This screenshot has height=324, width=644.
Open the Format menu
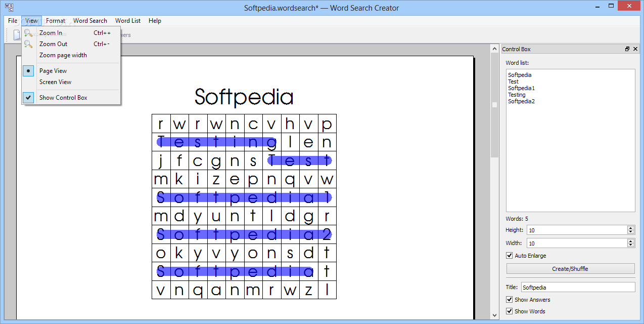[55, 21]
